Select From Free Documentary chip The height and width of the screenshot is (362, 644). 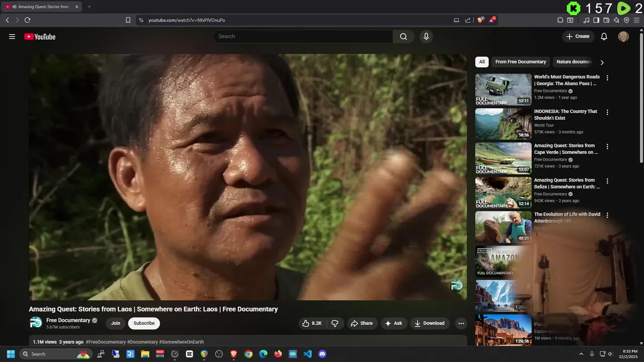(520, 62)
